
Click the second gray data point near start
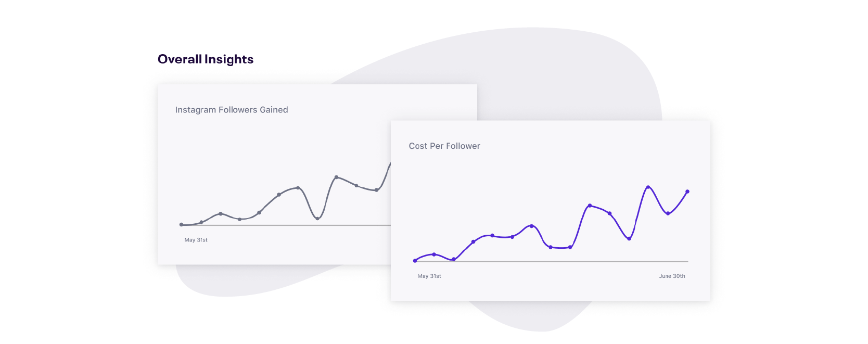click(x=201, y=222)
